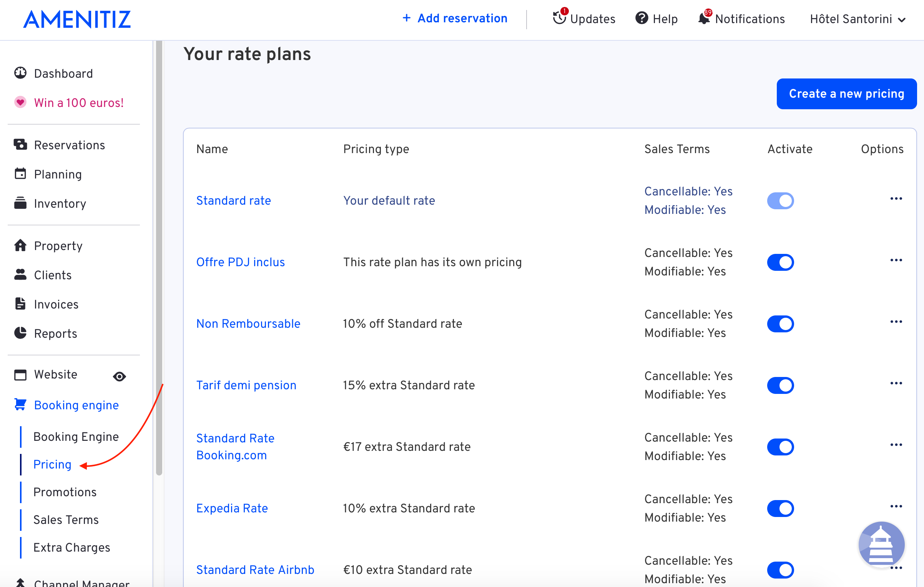
Task: Expand the Booking engine sidebar section
Action: click(76, 405)
